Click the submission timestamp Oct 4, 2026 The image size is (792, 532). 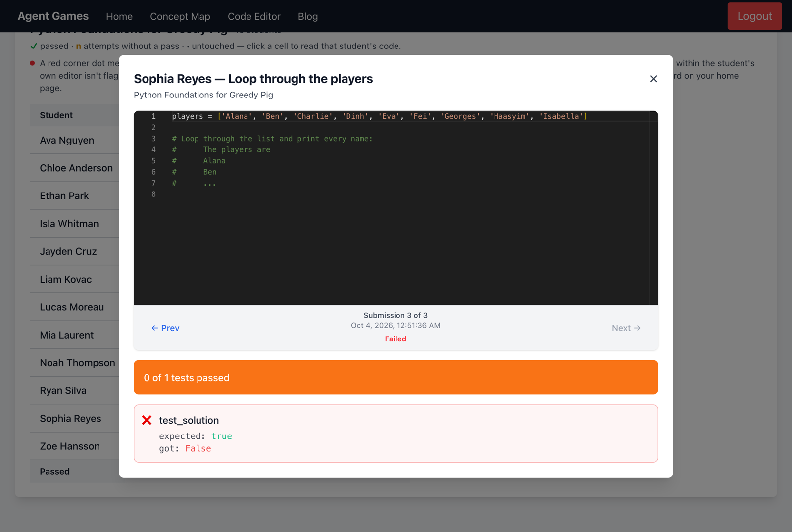(396, 325)
